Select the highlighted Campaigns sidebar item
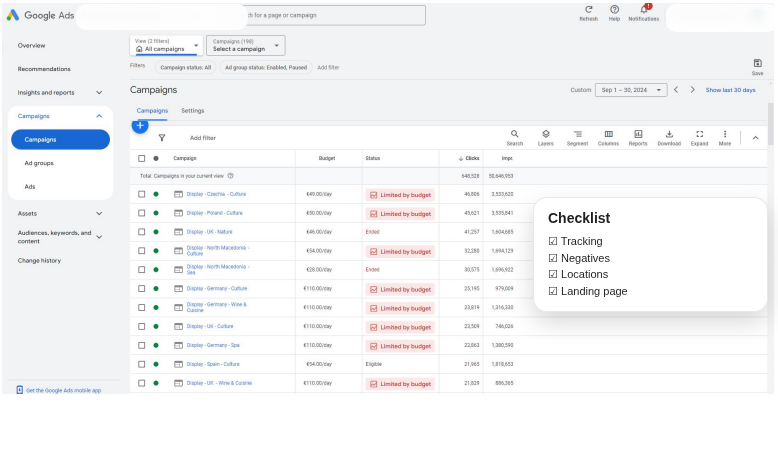The height and width of the screenshot is (458, 778). point(60,139)
